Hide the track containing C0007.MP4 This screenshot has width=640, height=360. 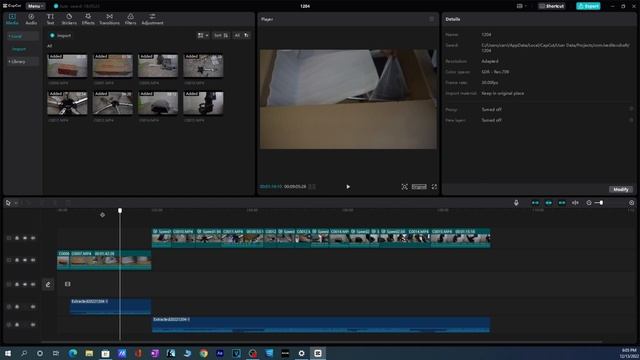(x=25, y=260)
